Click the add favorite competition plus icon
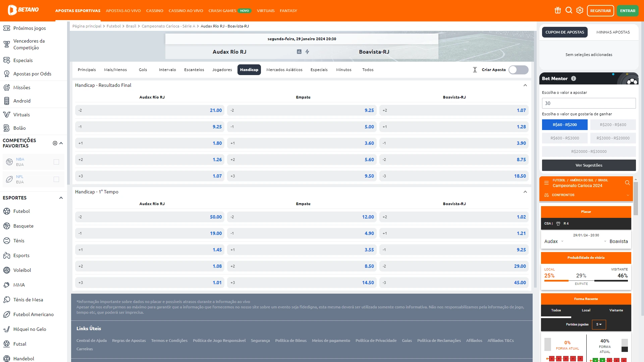The image size is (644, 362). click(55, 143)
